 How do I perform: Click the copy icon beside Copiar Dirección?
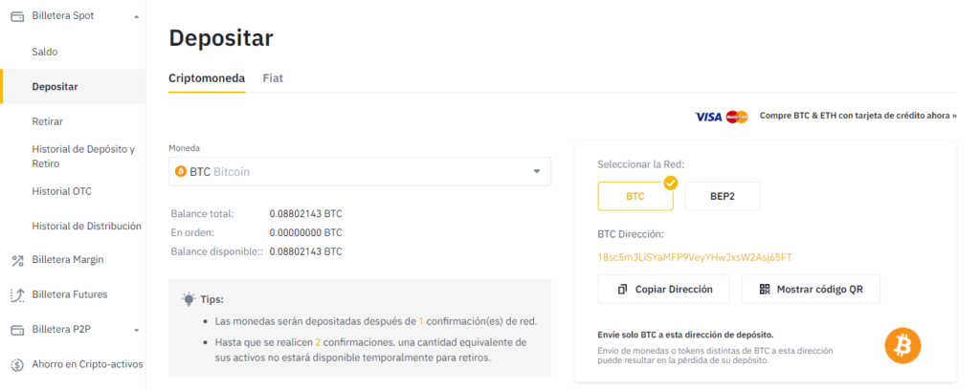622,290
